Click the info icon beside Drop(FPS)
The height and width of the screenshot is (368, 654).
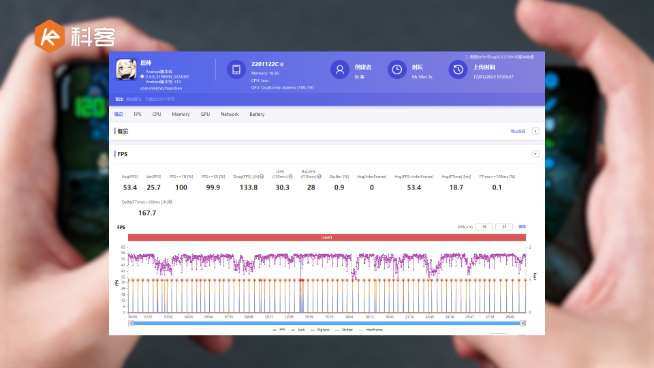pyautogui.click(x=262, y=176)
